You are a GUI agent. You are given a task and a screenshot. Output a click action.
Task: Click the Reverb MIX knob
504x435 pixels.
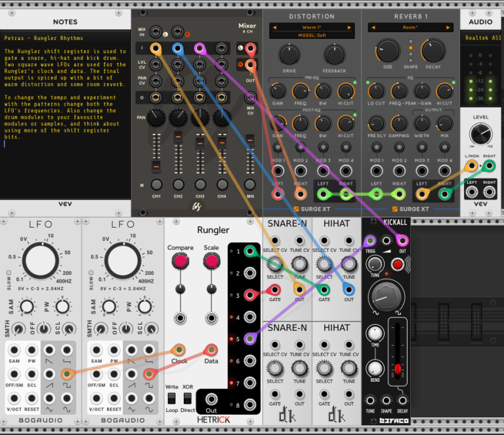click(444, 124)
